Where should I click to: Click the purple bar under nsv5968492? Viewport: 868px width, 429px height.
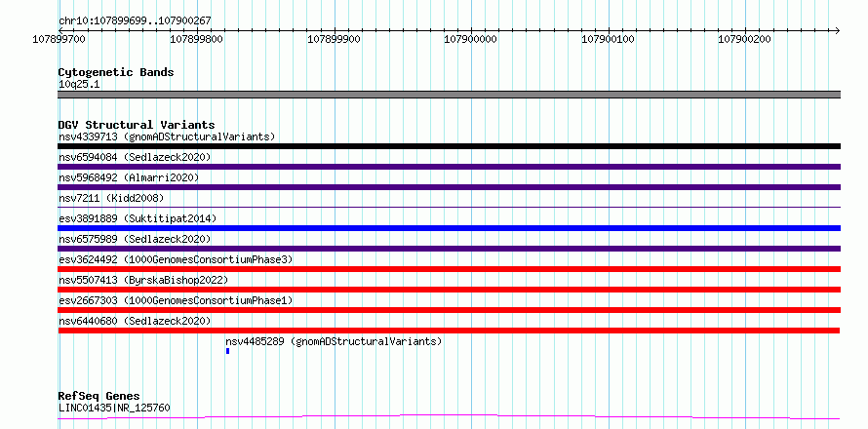[449, 187]
